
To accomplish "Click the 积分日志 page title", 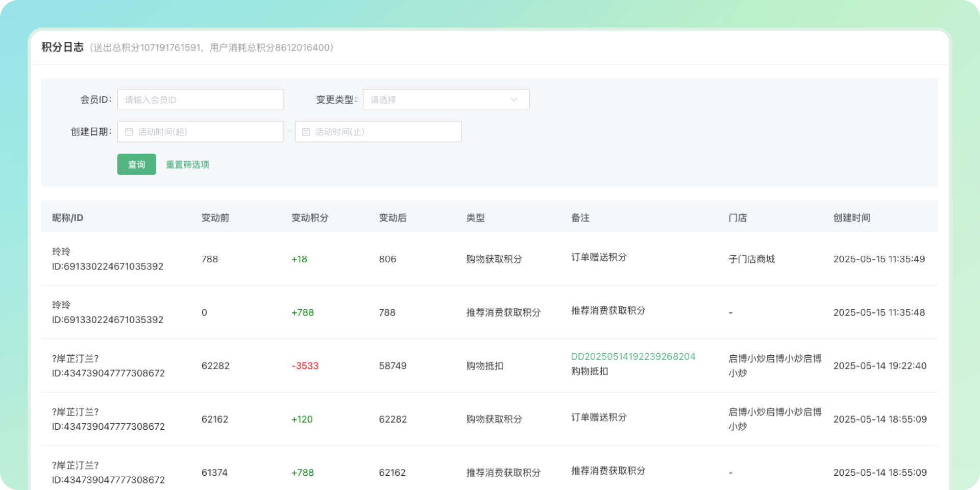I will (x=62, y=47).
